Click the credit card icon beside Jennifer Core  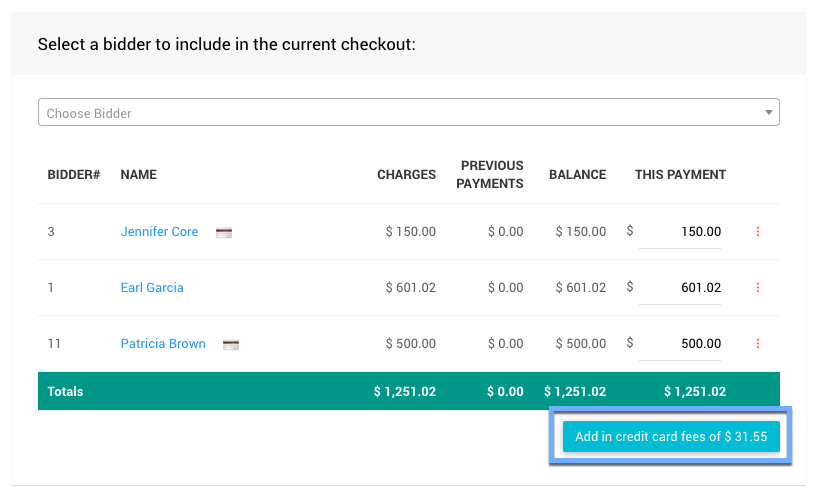tap(224, 232)
